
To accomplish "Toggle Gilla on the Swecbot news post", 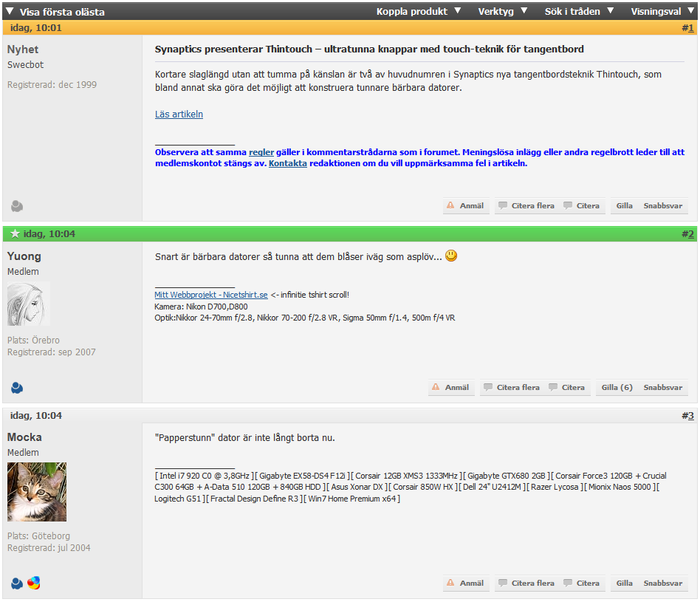I will click(624, 205).
